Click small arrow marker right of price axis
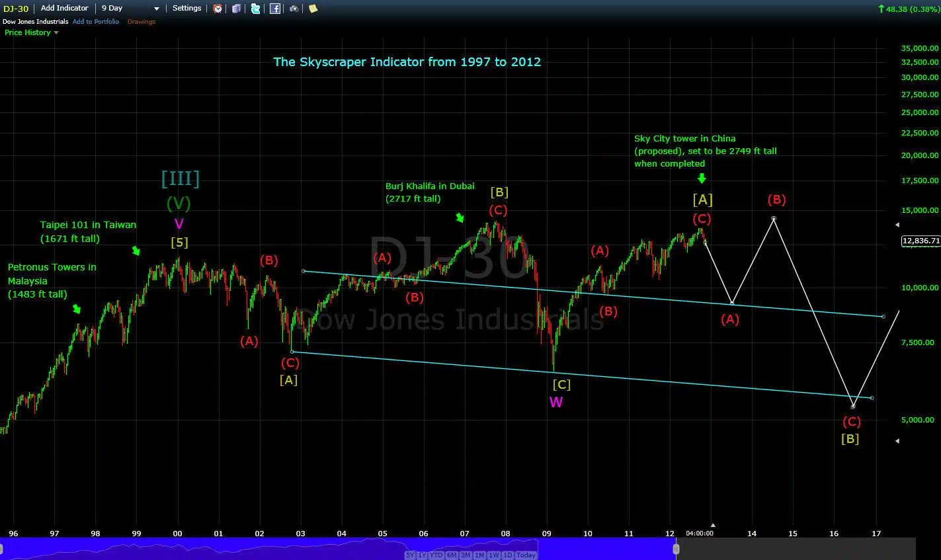Screen dimensions: 941x560 click(897, 441)
